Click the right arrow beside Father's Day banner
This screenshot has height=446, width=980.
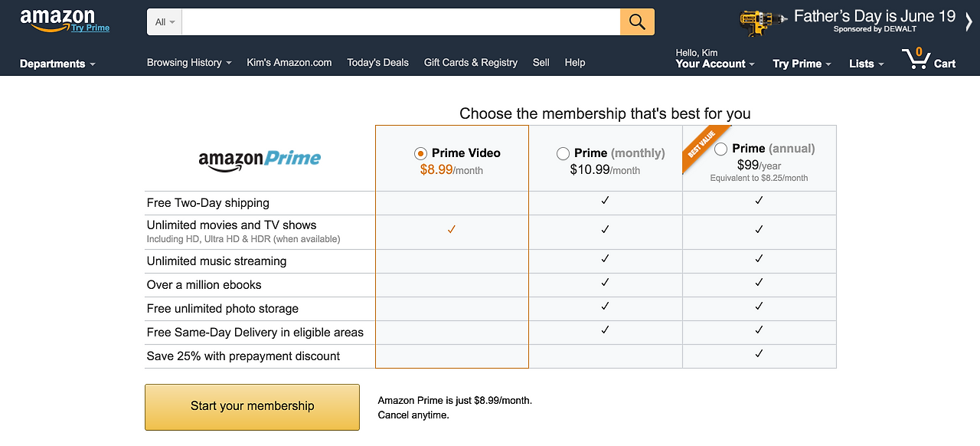(x=969, y=21)
